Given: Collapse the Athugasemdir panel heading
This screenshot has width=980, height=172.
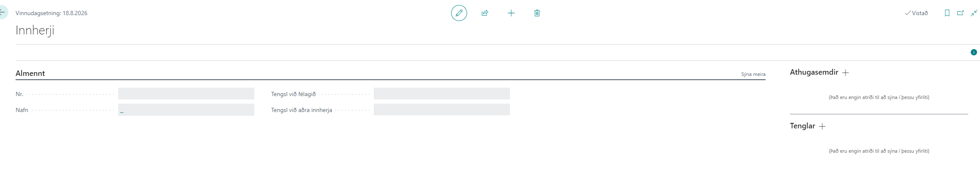Looking at the screenshot, I should tap(814, 72).
